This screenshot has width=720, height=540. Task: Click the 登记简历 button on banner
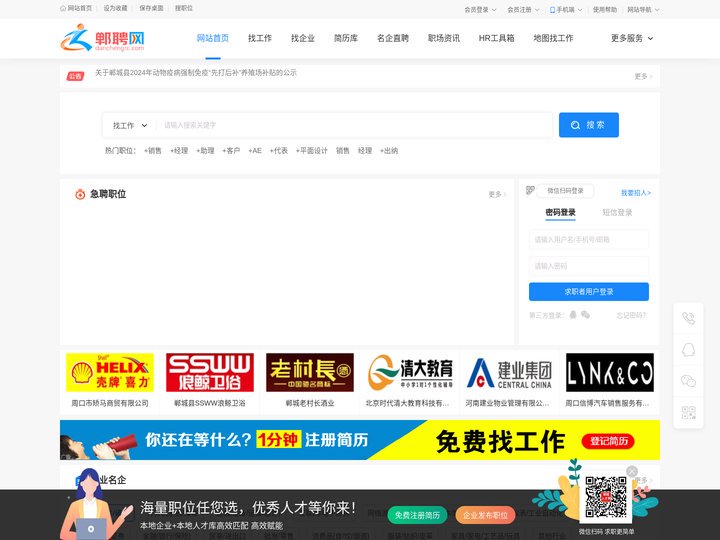click(x=608, y=441)
